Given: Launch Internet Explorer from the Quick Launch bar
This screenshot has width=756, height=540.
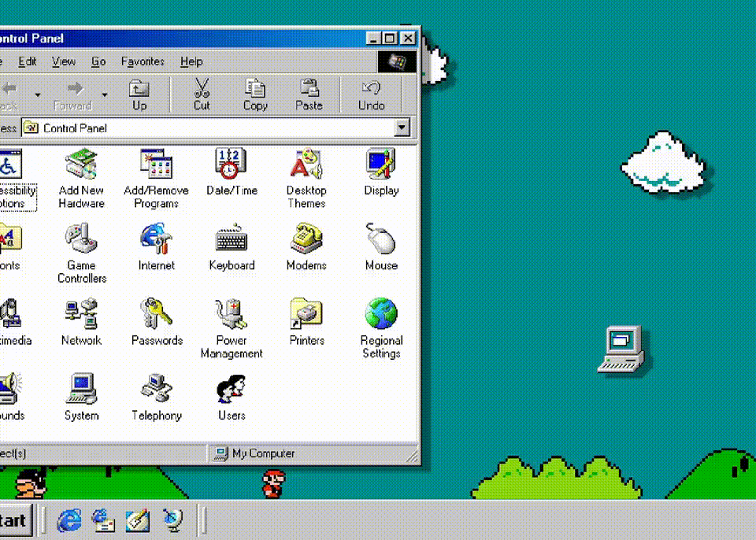Looking at the screenshot, I should (x=70, y=520).
